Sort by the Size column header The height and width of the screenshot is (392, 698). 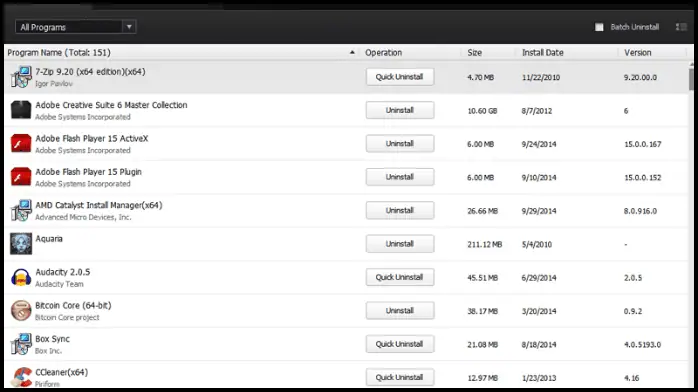[475, 53]
